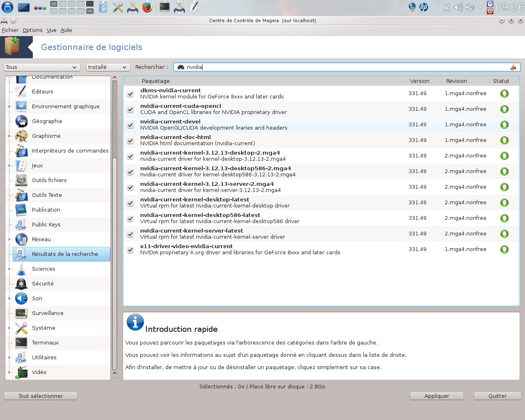Expand the Graphisme tree node
This screenshot has height=420, width=525.
click(x=9, y=136)
